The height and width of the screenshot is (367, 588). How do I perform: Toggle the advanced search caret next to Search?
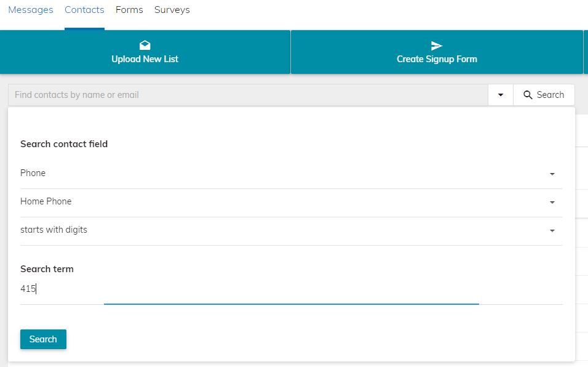click(x=500, y=95)
